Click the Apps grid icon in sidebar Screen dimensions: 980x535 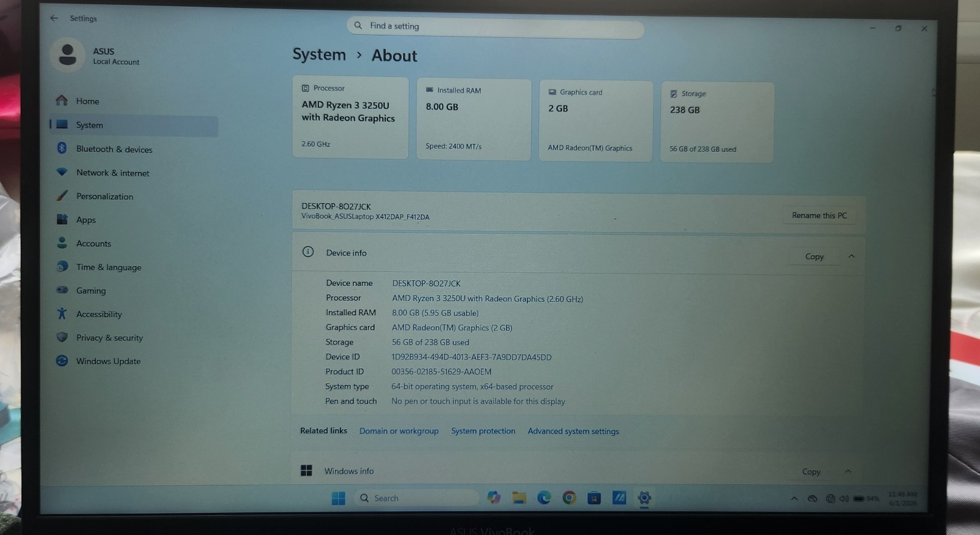(x=62, y=219)
